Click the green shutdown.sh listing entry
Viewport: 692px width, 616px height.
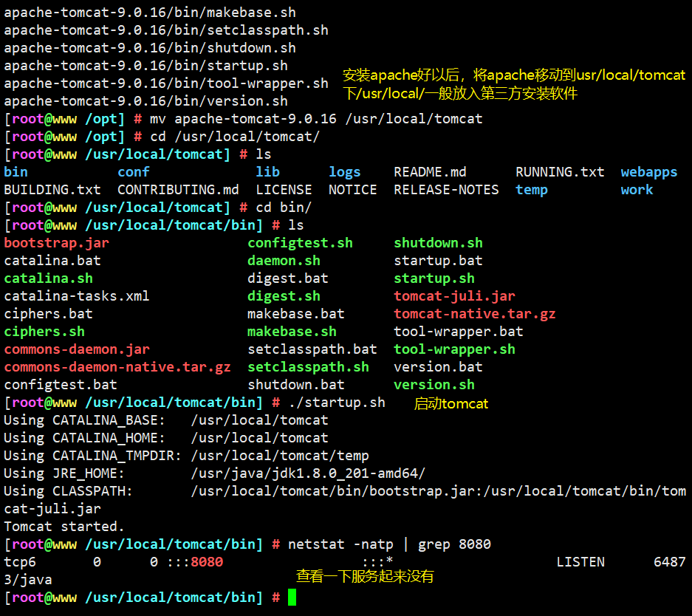(x=438, y=243)
